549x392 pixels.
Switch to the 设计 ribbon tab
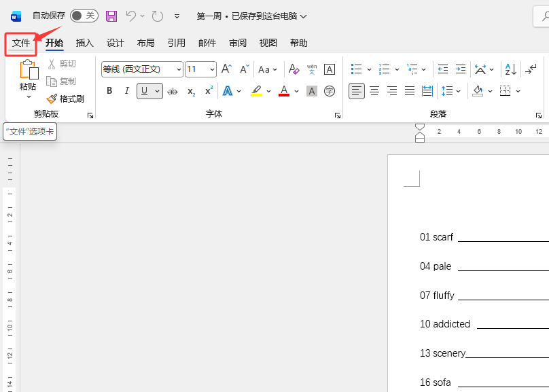[116, 43]
